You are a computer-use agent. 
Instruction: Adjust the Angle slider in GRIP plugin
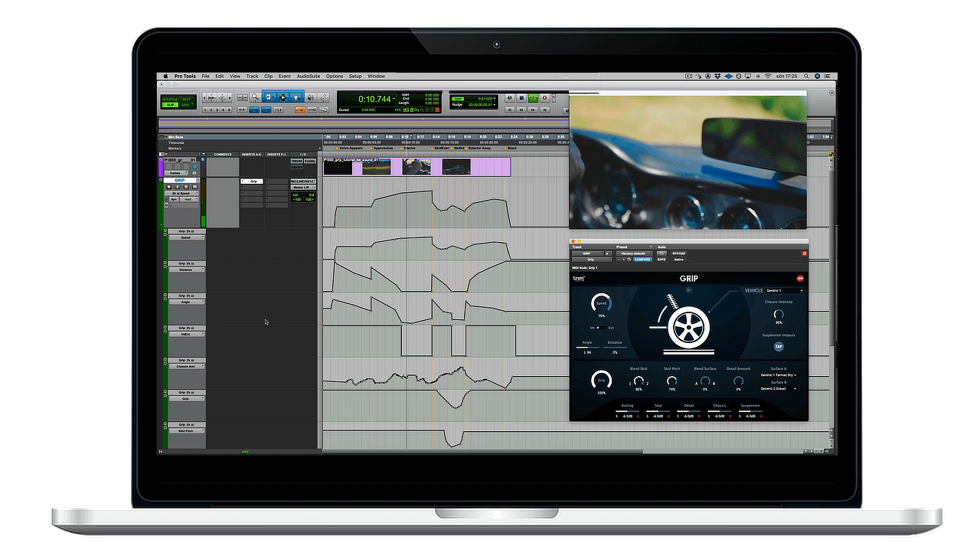tap(587, 348)
